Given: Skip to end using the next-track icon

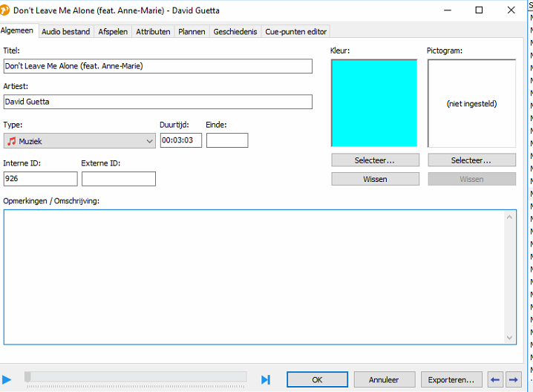Looking at the screenshot, I should point(266,379).
